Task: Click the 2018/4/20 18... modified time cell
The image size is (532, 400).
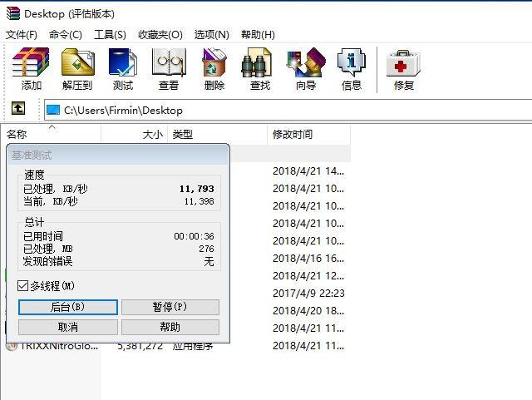Action: coord(308,310)
